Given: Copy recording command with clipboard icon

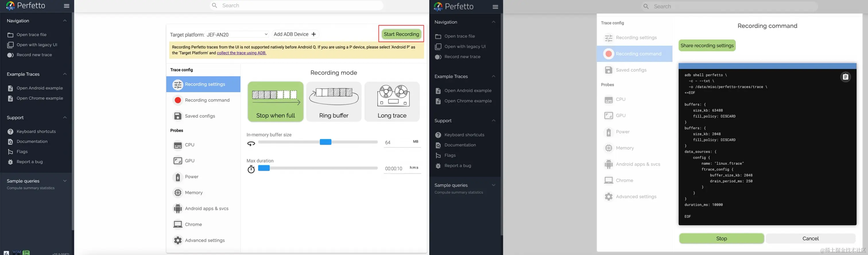Looking at the screenshot, I should (x=845, y=77).
